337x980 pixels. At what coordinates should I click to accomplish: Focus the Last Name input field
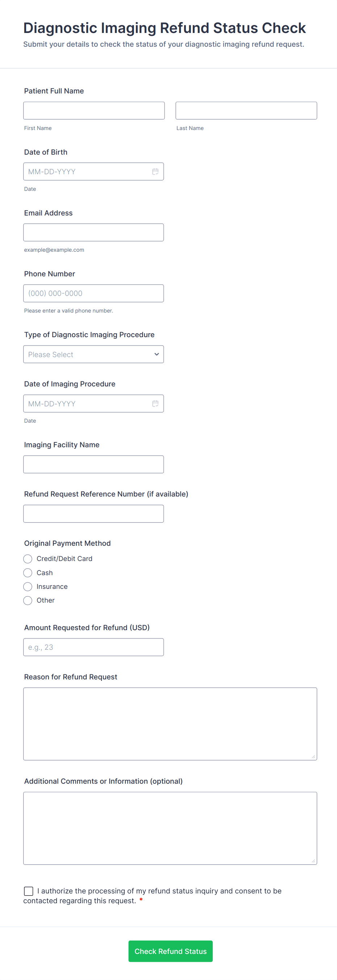tap(246, 111)
